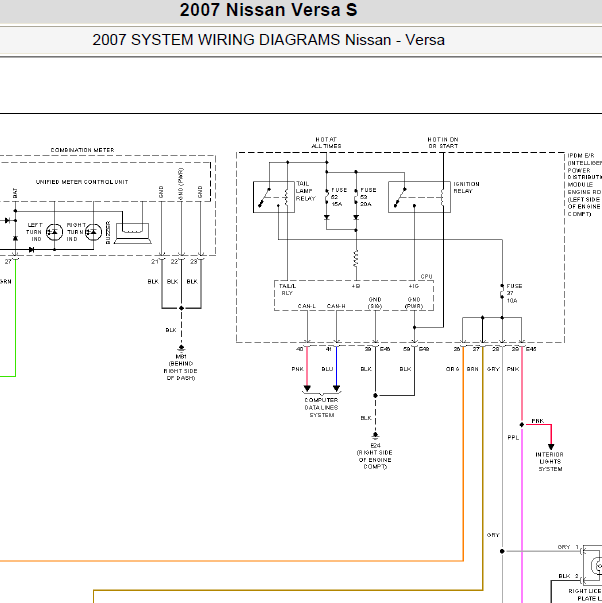
Task: Click the right turn indicator lamp symbol
Action: pos(93,232)
